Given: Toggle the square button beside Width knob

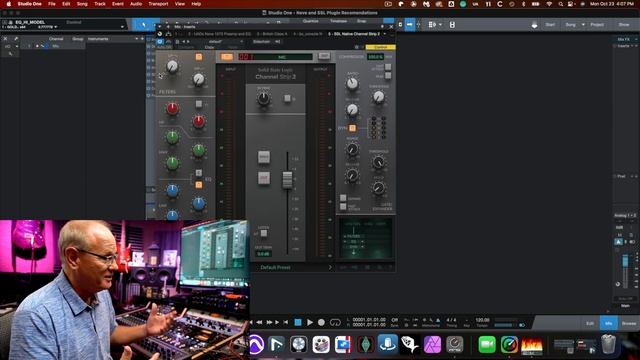Looking at the screenshot, I should [x=287, y=98].
